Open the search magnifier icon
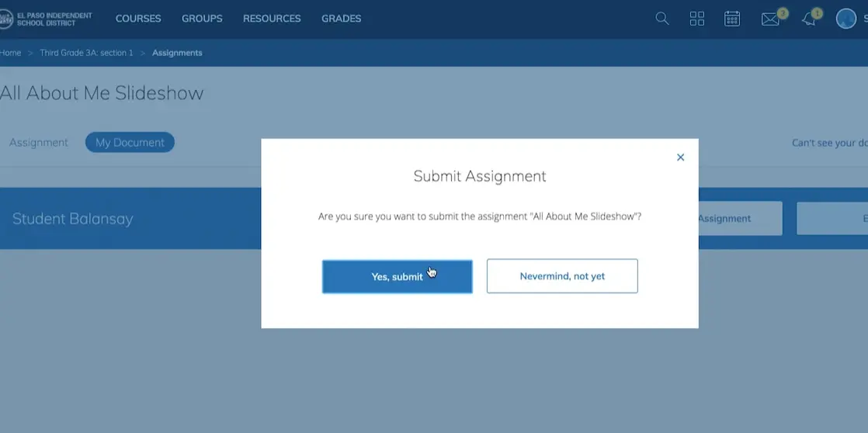868x433 pixels. [662, 19]
